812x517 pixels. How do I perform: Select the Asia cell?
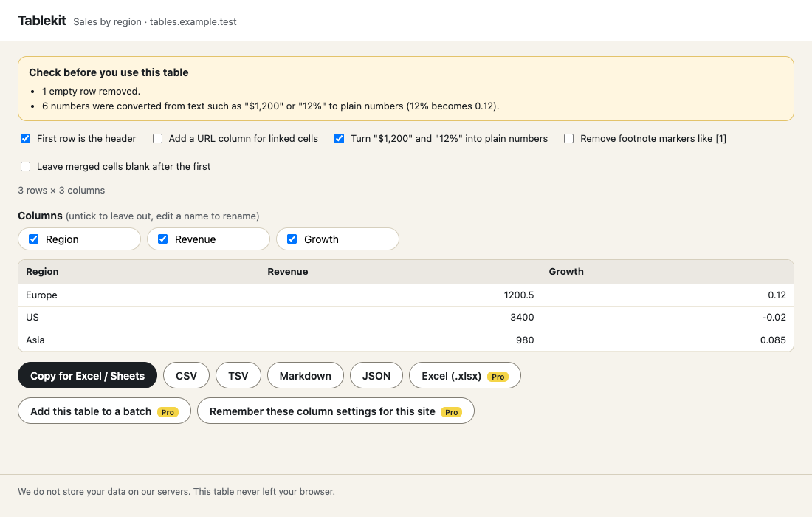(140, 340)
